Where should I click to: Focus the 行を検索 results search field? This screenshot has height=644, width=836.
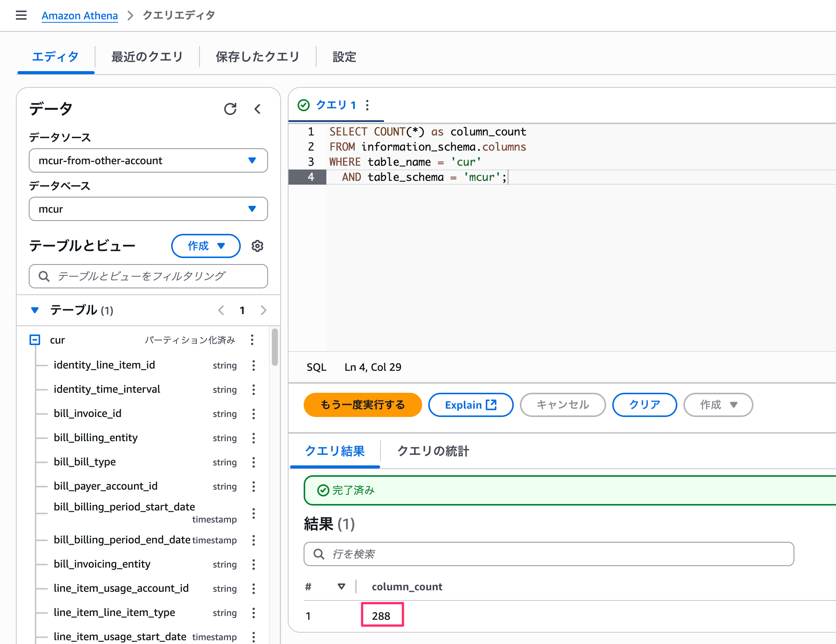point(549,554)
